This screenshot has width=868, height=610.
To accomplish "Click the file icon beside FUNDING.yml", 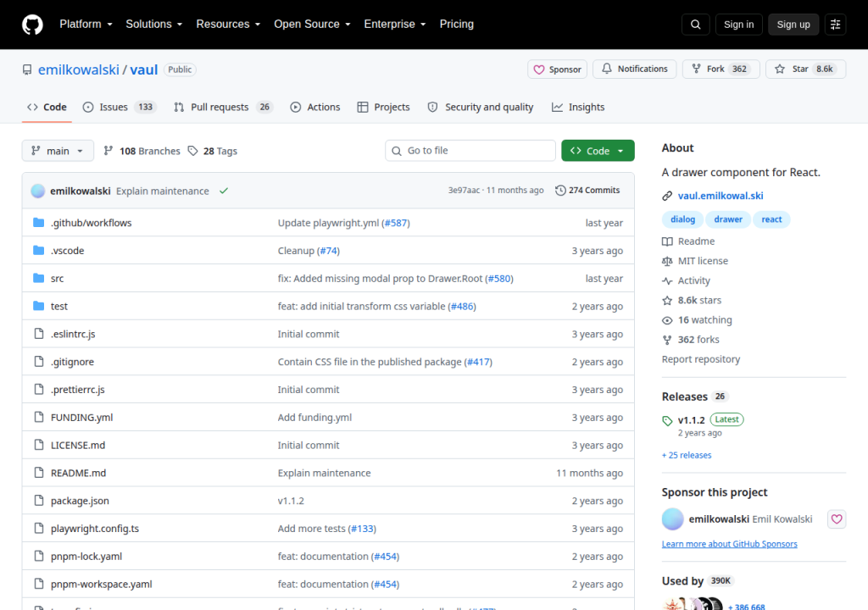I will (x=39, y=417).
